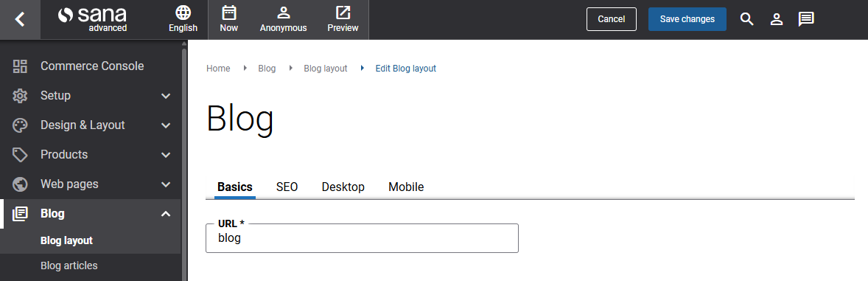
Task: Switch to the Basics tab
Action: tap(235, 187)
